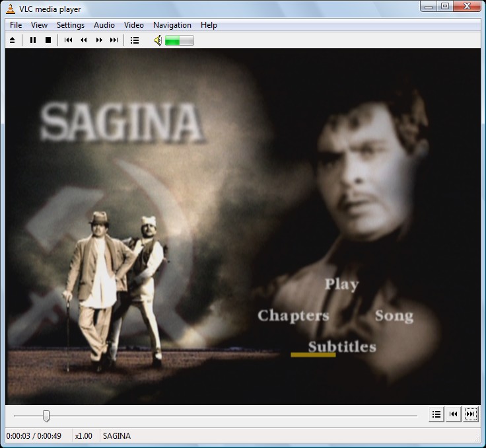Open the Navigation menu
486x448 pixels.
(x=172, y=25)
